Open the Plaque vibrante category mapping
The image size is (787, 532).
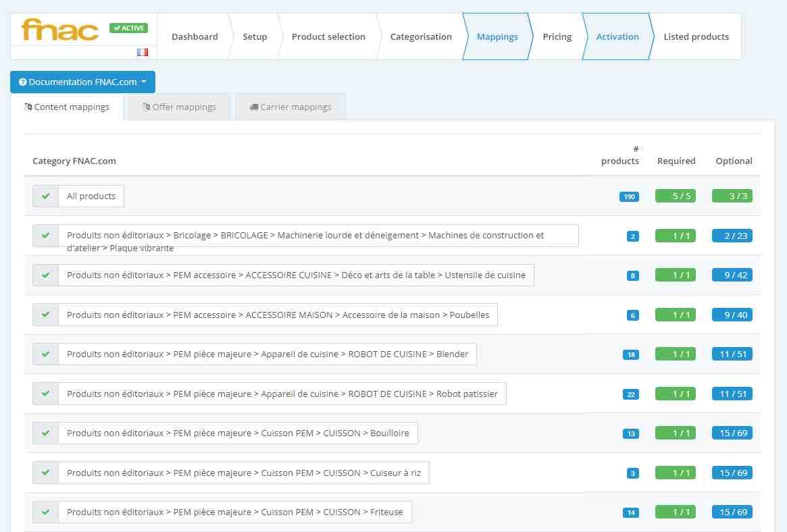(x=318, y=236)
